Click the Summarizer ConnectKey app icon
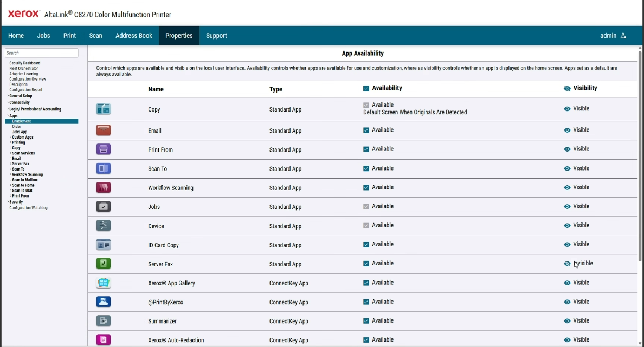The image size is (644, 347). [103, 320]
